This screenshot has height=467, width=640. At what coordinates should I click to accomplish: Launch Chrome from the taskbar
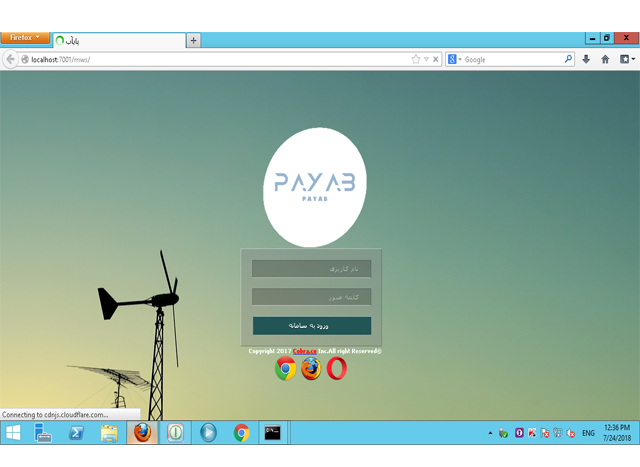coord(241,433)
